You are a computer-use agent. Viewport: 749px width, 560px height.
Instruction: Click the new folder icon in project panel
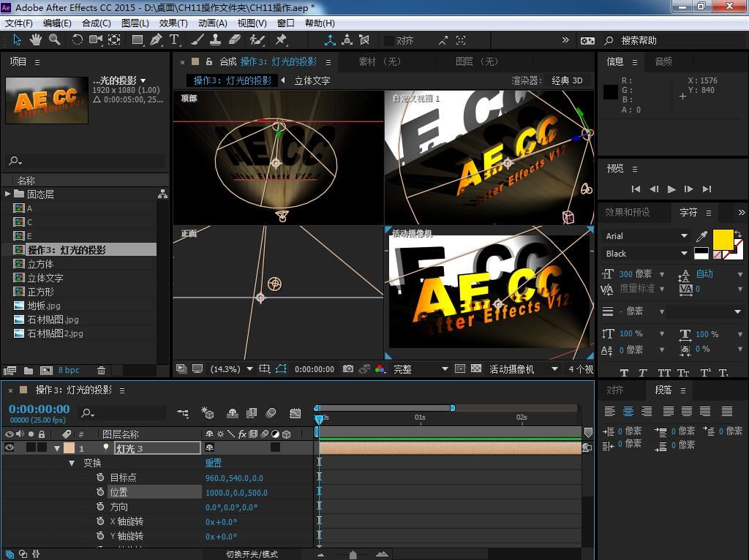click(x=29, y=371)
